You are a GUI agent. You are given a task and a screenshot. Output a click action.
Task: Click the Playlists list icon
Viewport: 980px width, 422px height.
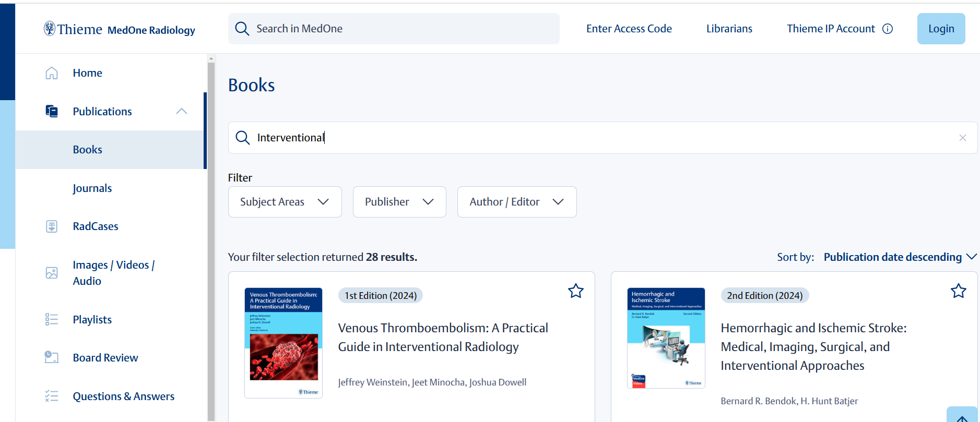coord(52,319)
